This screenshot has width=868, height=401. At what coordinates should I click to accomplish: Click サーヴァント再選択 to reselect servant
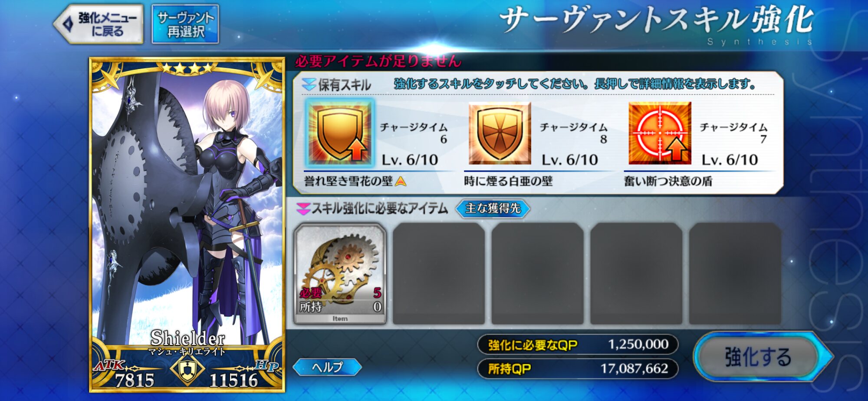pyautogui.click(x=185, y=24)
